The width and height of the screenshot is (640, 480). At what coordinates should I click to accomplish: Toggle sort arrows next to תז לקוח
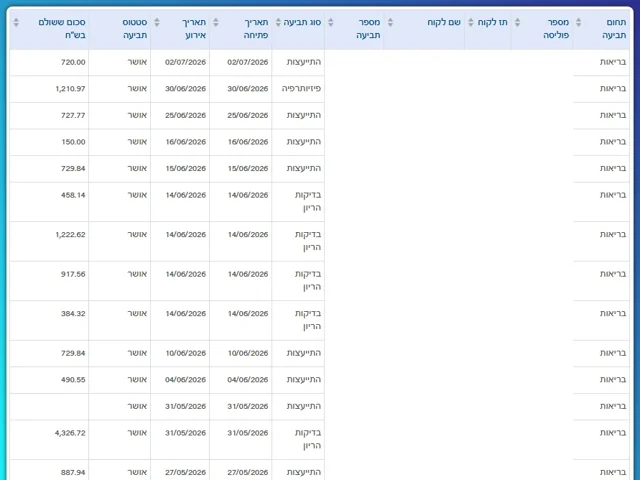(x=470, y=22)
